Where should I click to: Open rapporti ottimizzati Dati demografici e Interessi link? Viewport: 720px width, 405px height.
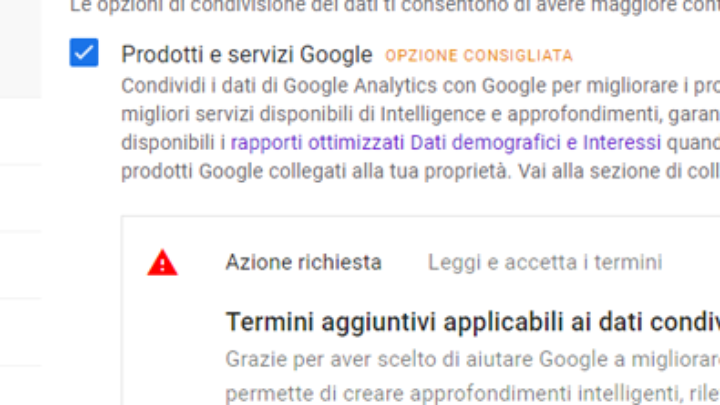pos(445,143)
